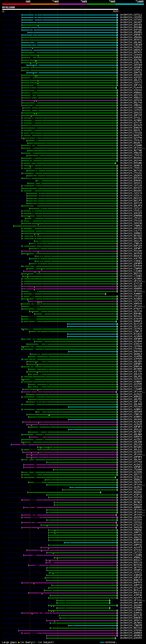The image size is (146, 644).
Task: Click the red identity legend segment
Action: (16, 4)
